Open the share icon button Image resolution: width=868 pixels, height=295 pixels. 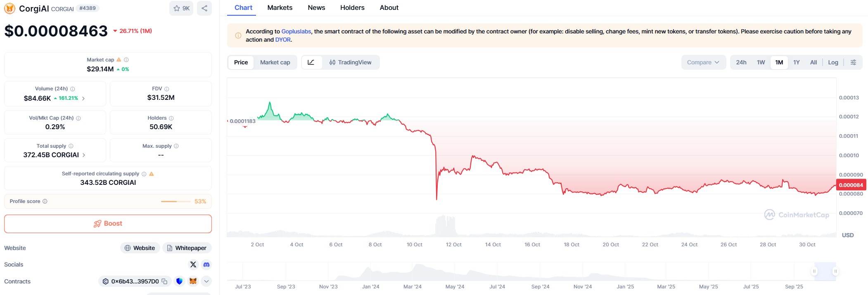pyautogui.click(x=204, y=8)
